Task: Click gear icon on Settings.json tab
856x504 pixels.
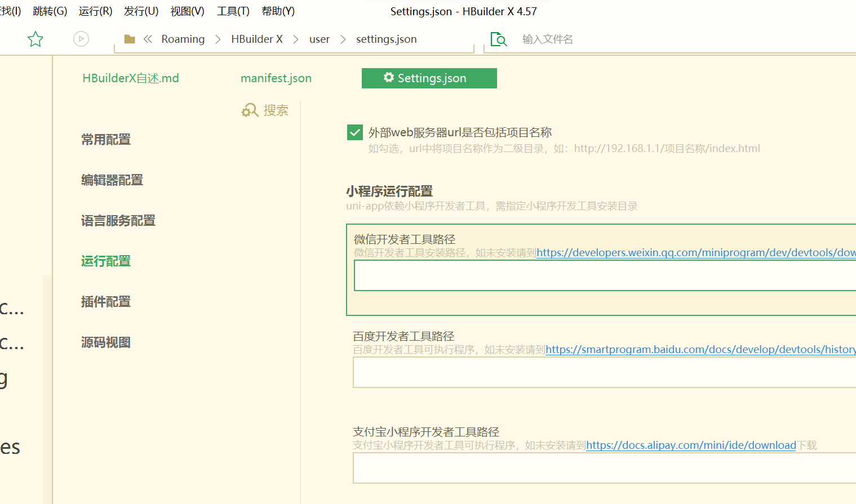Action: [x=389, y=78]
